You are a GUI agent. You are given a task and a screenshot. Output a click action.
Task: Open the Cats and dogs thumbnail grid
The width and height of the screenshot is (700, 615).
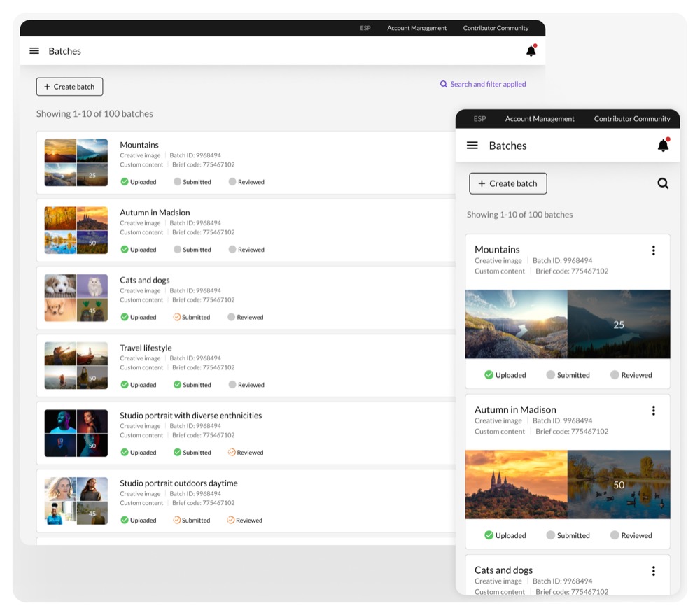76,298
